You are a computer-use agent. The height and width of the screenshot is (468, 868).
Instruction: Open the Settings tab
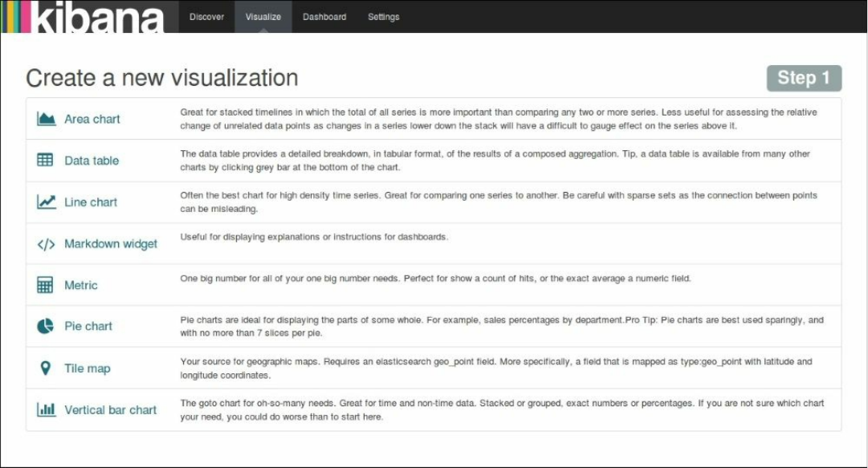point(383,17)
